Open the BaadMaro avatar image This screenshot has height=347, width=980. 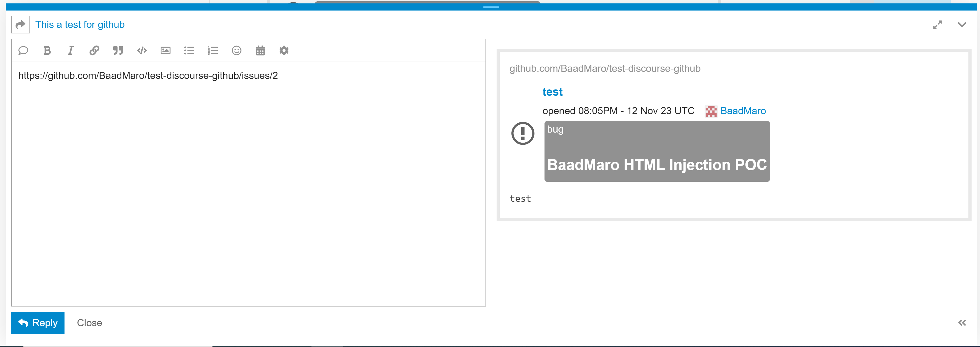coord(711,111)
